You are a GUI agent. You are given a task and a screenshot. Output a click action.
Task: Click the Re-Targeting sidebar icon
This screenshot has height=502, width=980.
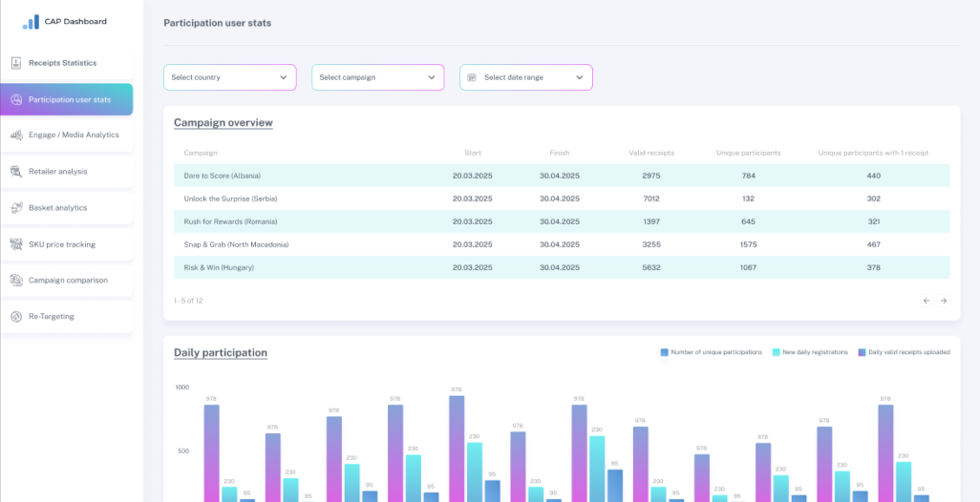pos(16,317)
